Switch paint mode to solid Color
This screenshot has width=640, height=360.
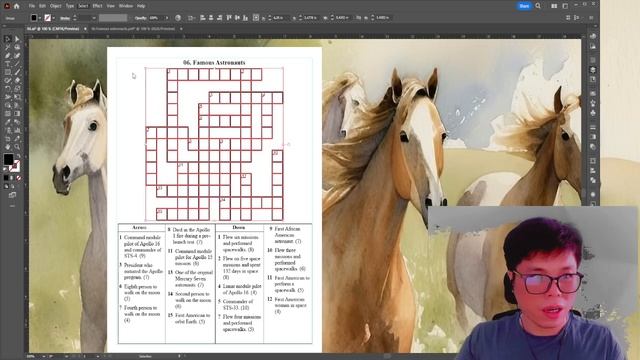coord(6,178)
